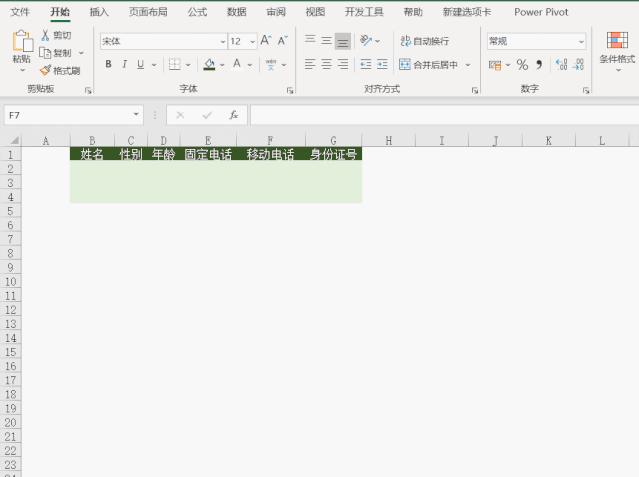Toggle bottom align button
The image size is (639, 477).
(x=343, y=41)
